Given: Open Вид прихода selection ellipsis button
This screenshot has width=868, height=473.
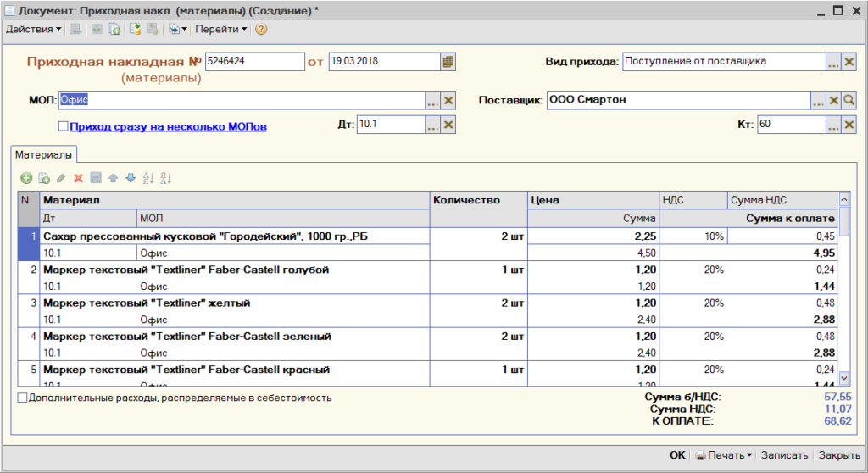Looking at the screenshot, I should (833, 62).
